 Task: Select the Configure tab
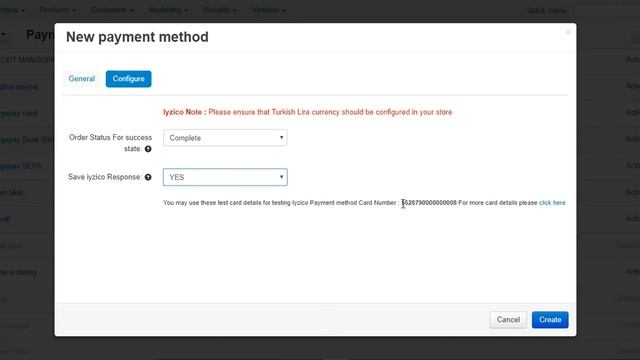(x=129, y=79)
